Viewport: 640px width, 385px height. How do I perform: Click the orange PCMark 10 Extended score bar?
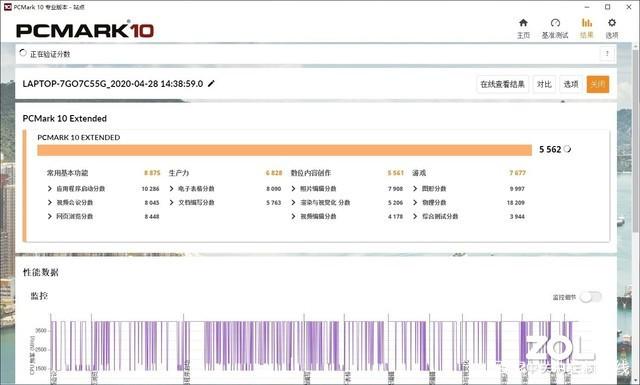click(x=284, y=150)
